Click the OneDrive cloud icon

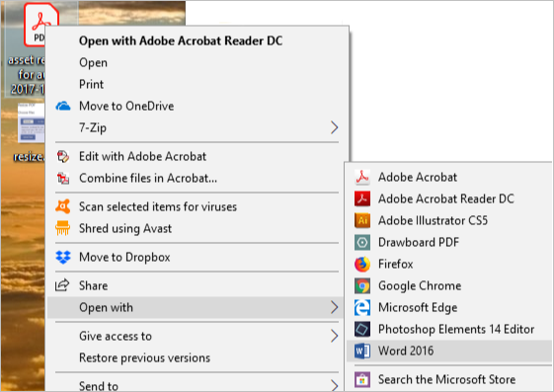click(63, 106)
